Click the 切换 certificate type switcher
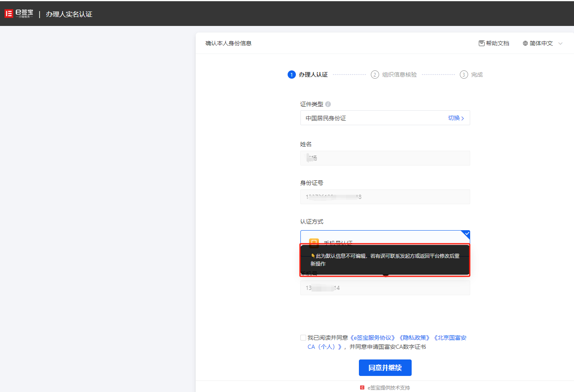 point(456,118)
